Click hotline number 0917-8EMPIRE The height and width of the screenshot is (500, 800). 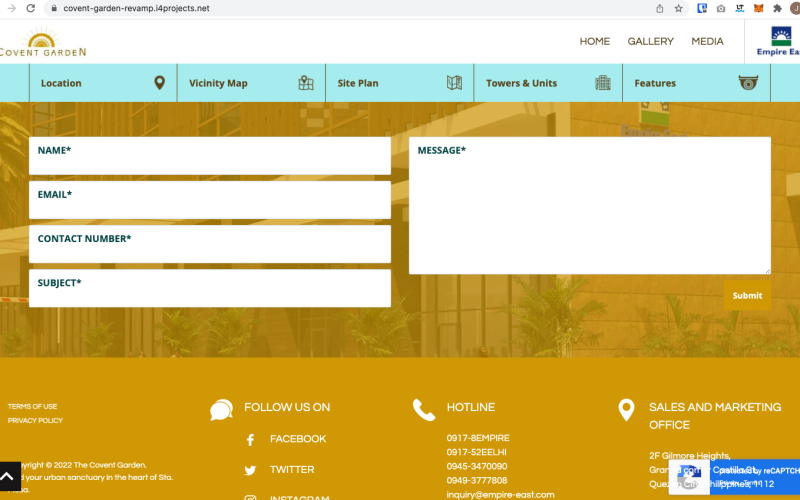click(478, 438)
